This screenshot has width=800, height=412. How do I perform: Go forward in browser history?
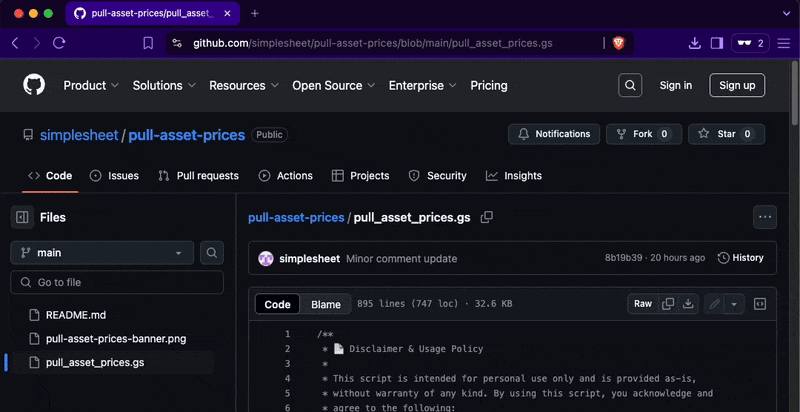(37, 43)
